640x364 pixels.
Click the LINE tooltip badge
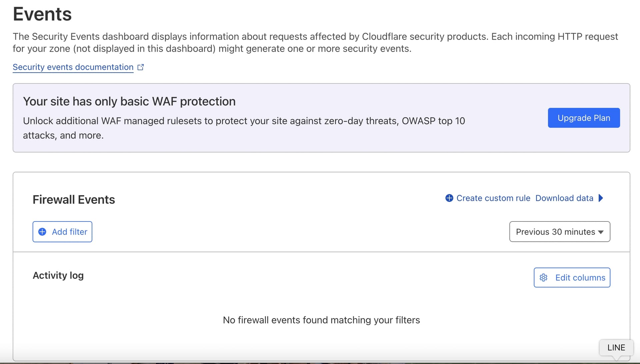click(616, 348)
